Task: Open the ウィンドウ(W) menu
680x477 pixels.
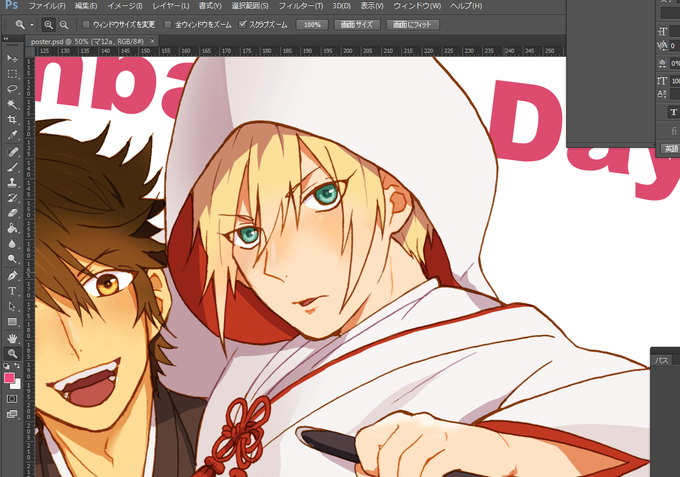Action: tap(417, 6)
